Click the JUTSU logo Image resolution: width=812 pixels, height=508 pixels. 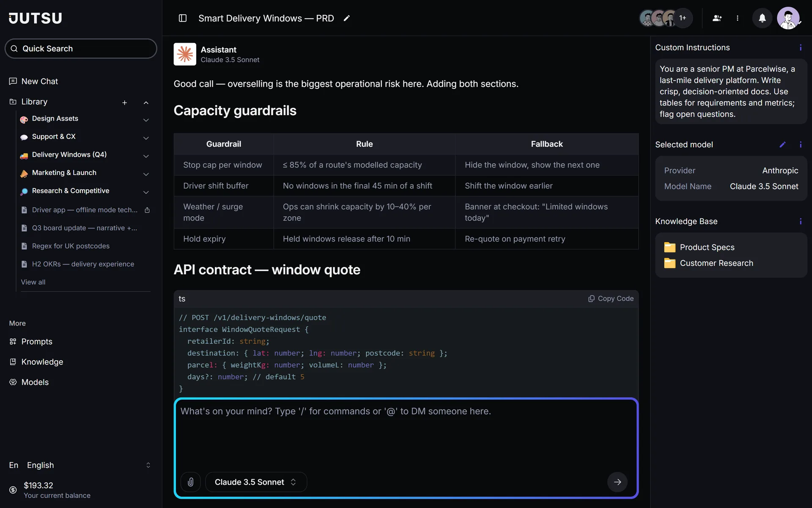36,18
